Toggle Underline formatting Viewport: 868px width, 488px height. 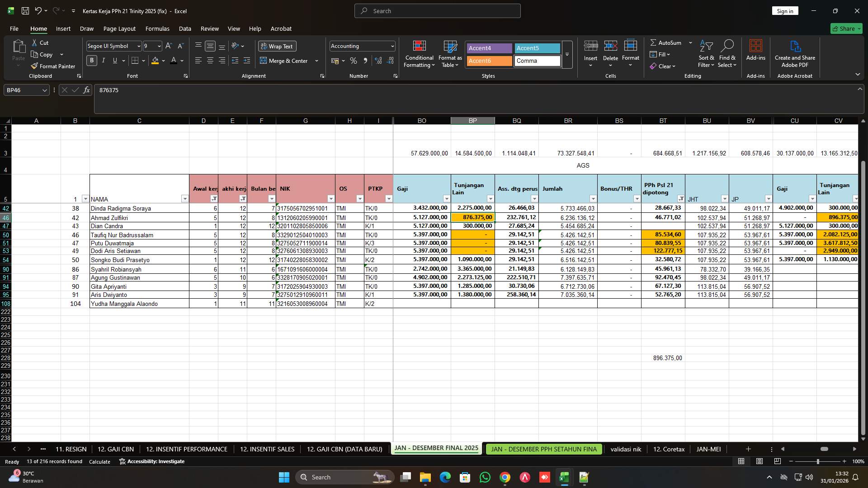pyautogui.click(x=114, y=60)
